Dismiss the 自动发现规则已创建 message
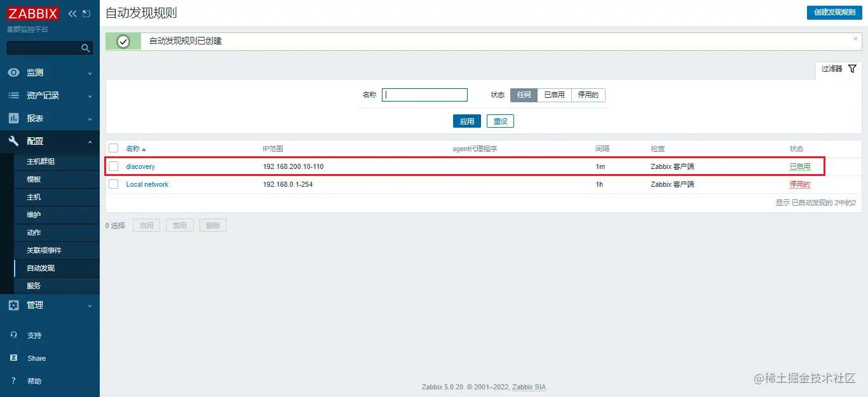Viewport: 868px width, 397px height. pyautogui.click(x=855, y=39)
